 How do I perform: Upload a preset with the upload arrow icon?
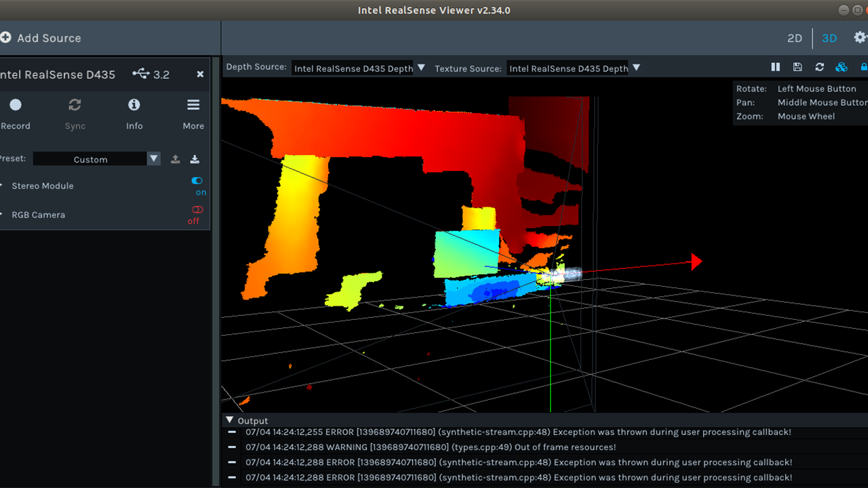click(175, 159)
